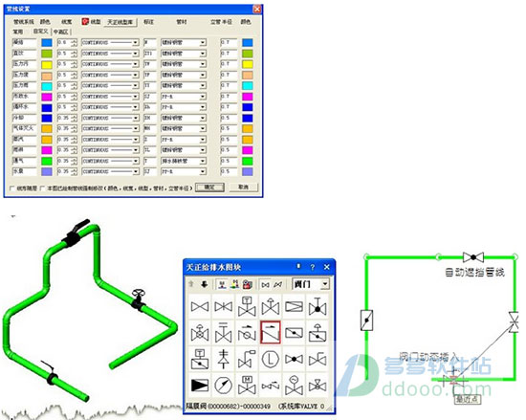Select the inclined valve insert mode icon

(277, 285)
